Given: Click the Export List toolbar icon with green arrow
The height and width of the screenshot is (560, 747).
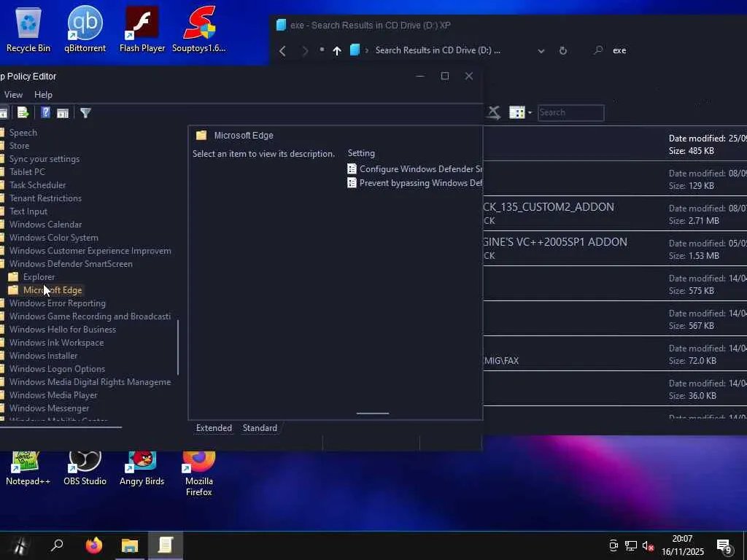Looking at the screenshot, I should coord(23,113).
